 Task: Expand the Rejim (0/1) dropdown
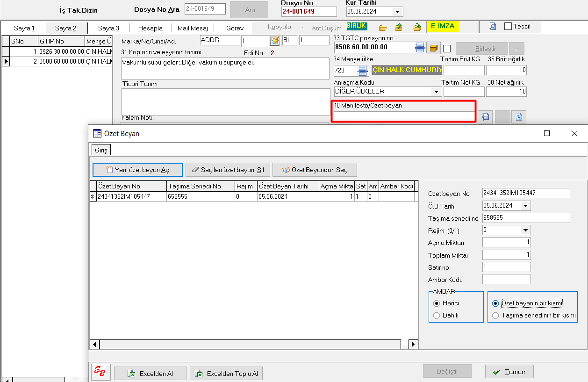(x=526, y=230)
